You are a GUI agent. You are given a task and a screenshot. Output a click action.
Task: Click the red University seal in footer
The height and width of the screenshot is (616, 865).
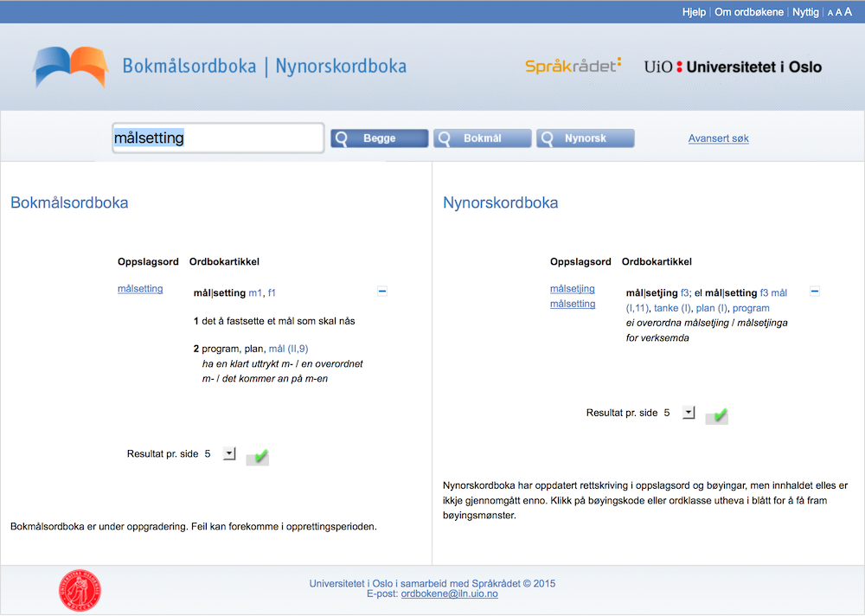80,589
